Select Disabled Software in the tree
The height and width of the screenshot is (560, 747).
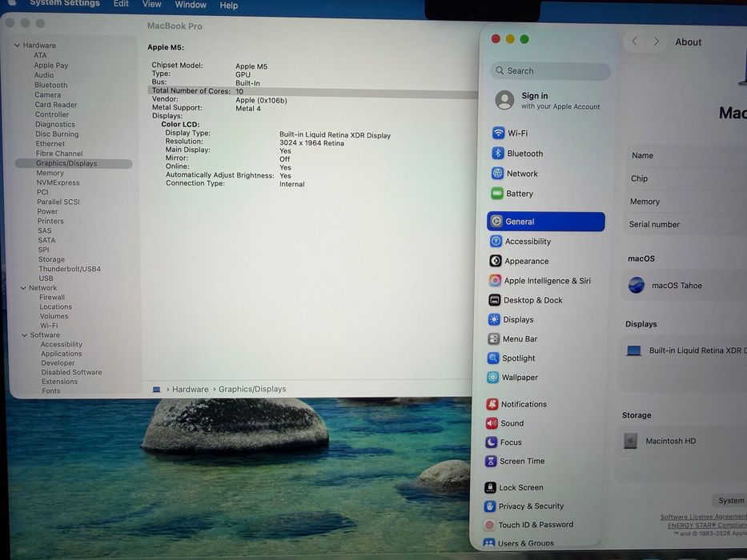pyautogui.click(x=71, y=372)
